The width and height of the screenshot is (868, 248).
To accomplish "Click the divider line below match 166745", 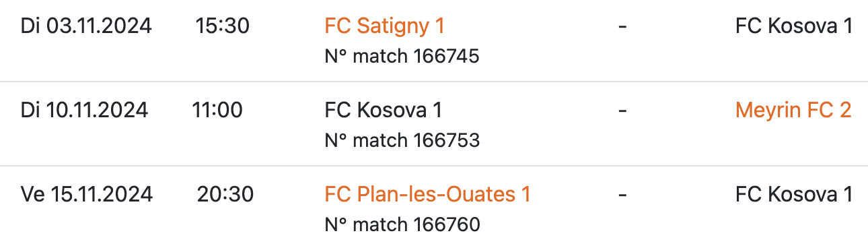I will 434,82.
